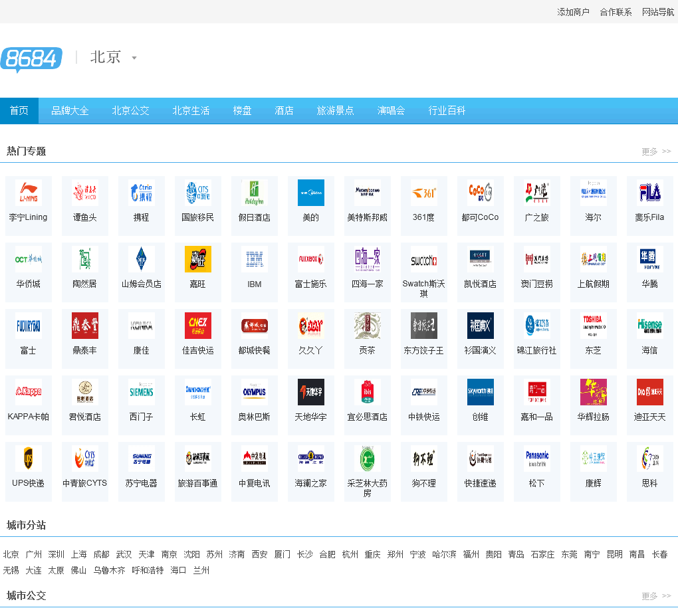The height and width of the screenshot is (616, 678).
Task: Click 更多 next to 热门专题
Action: tap(656, 152)
